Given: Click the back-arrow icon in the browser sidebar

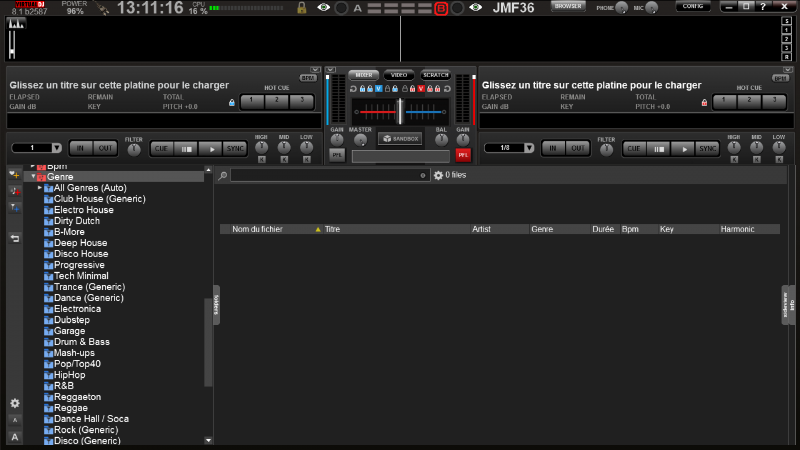Looking at the screenshot, I should point(15,238).
